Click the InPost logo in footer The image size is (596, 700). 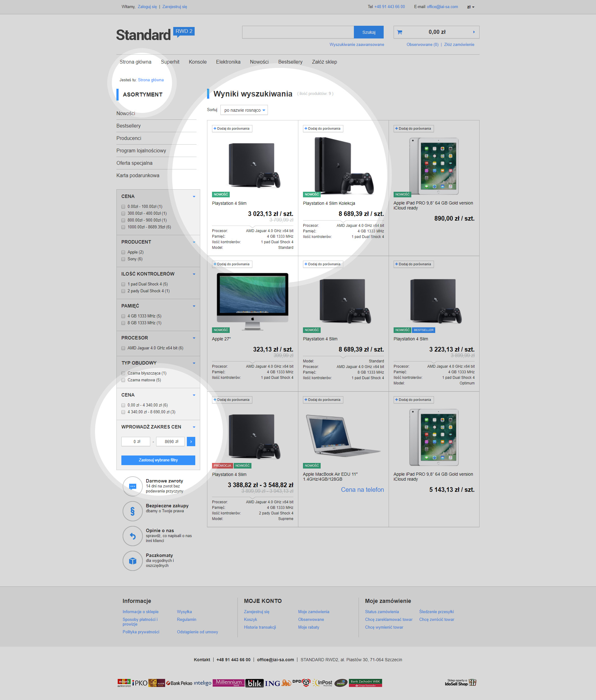pos(323,683)
